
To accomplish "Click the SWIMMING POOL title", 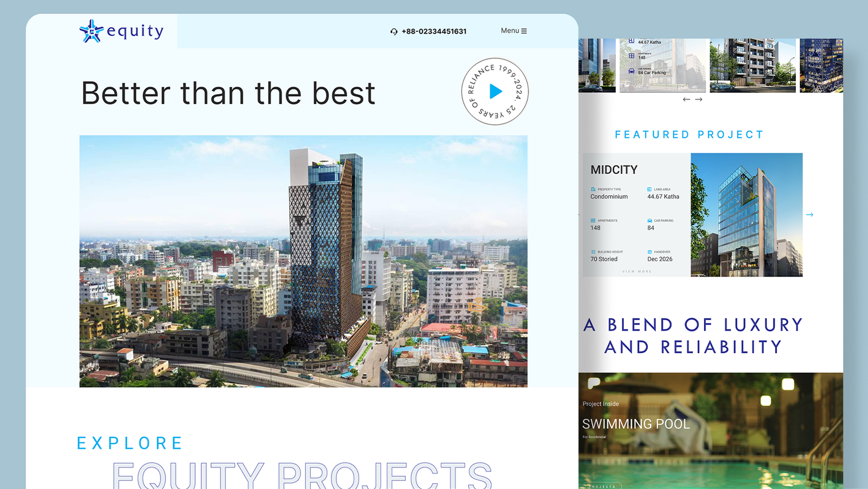I will pos(636,424).
